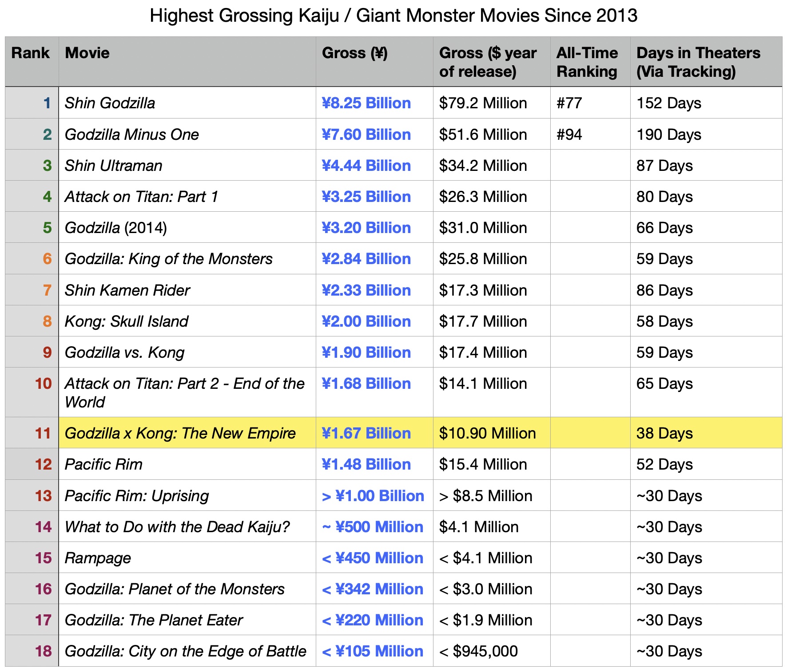
Task: Click 'Attack on Titan: Part 1' cell
Action: [187, 196]
